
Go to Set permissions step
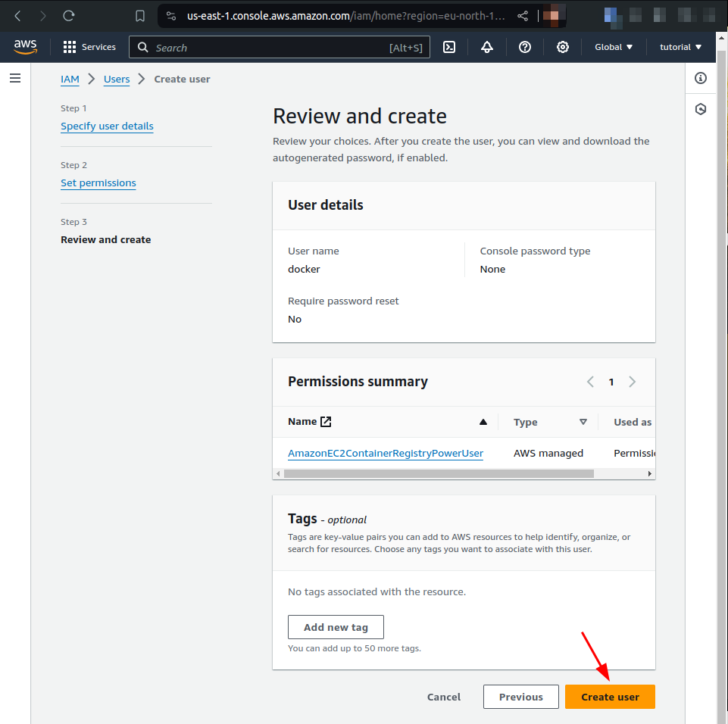pos(98,183)
